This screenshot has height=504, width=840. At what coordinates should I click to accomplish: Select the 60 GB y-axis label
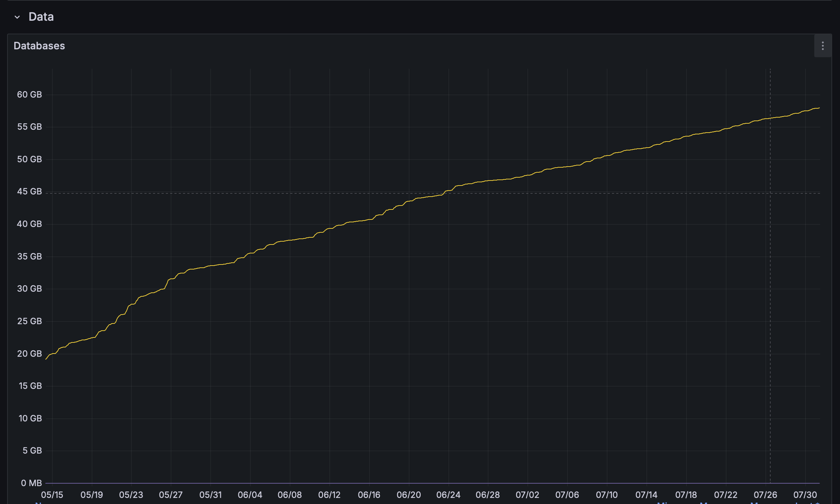point(30,94)
